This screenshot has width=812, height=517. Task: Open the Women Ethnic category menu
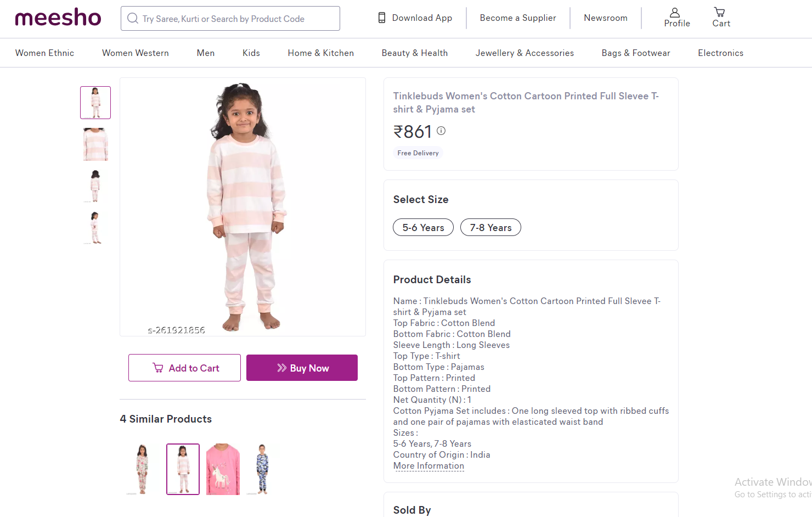(44, 53)
